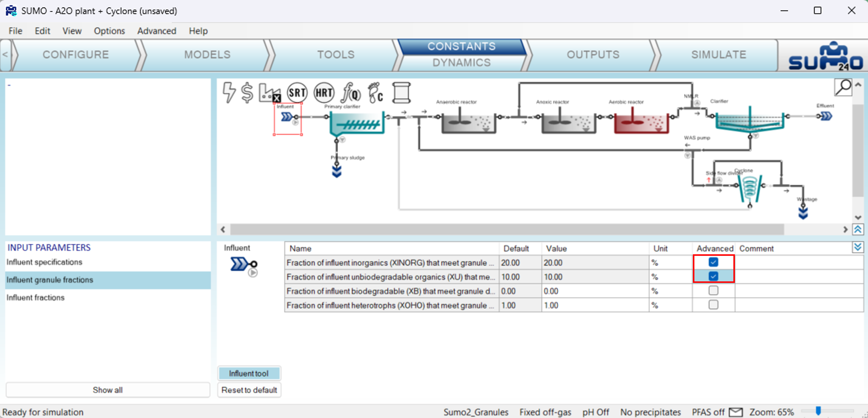This screenshot has width=868, height=418.
Task: Open the cost dollar sign tool
Action: tap(247, 92)
